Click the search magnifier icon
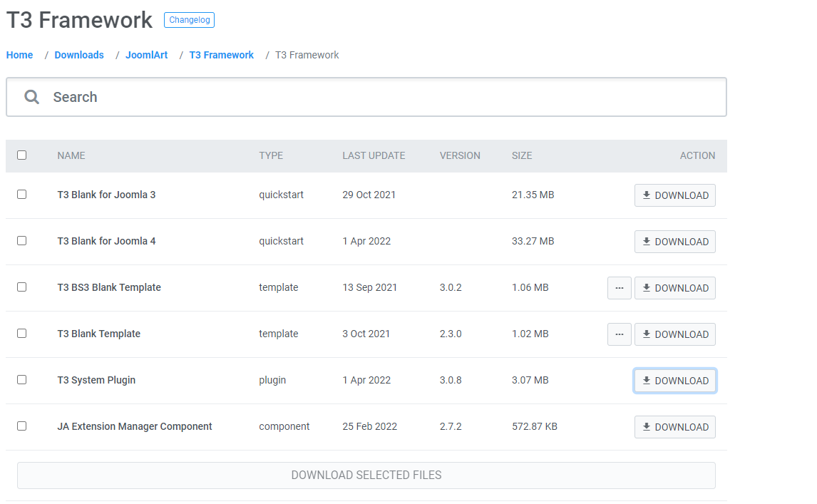This screenshot has width=817, height=504. (31, 97)
